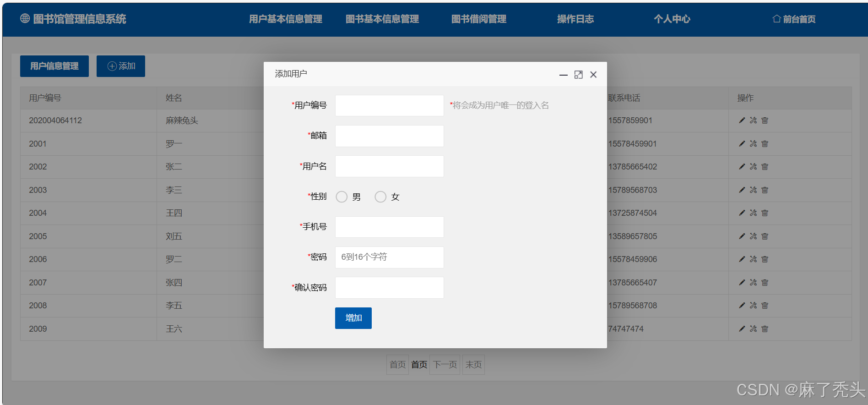Open 个人中心 in the top navigation
The width and height of the screenshot is (868, 405).
click(672, 19)
